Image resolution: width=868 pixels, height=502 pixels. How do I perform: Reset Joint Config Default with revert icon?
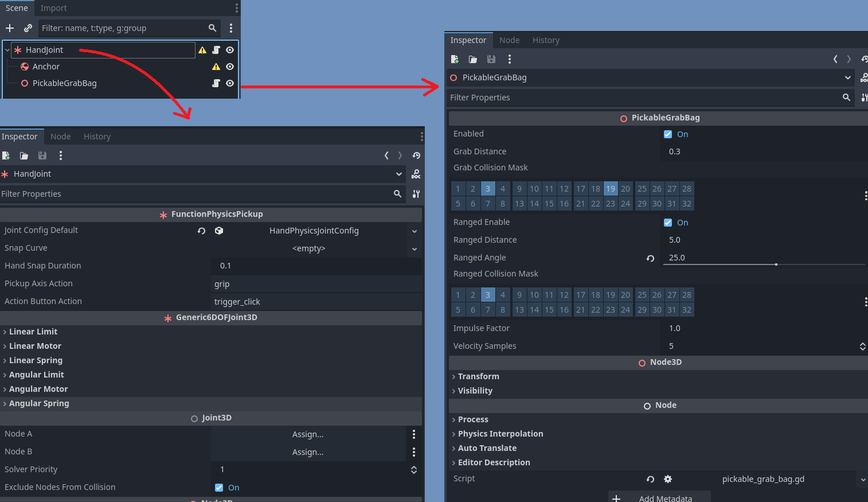click(201, 231)
